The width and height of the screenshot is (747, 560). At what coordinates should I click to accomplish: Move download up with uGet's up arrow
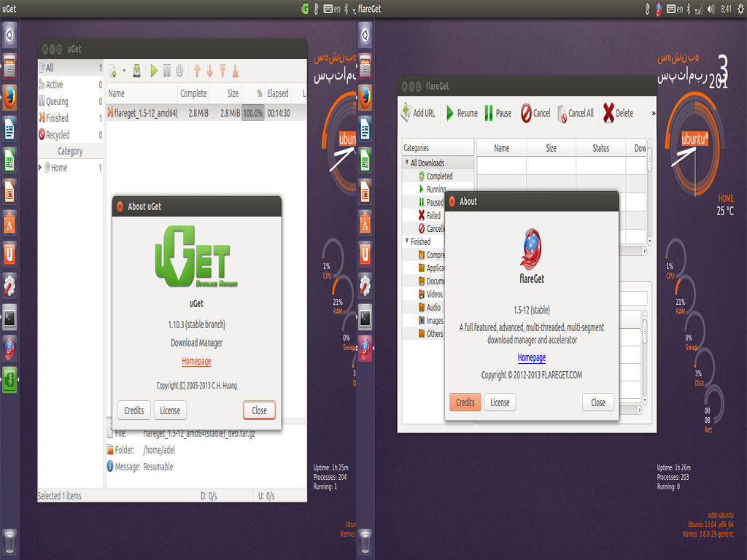click(197, 71)
